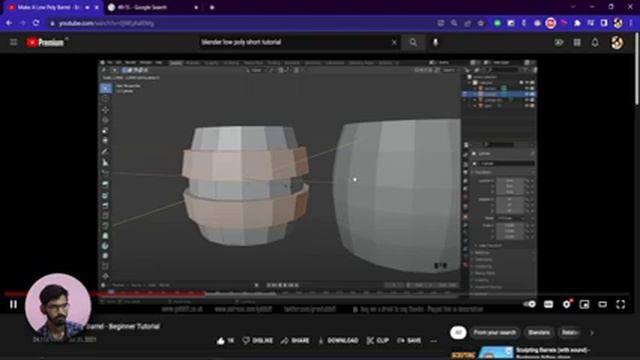Open Blender's File menu
Screen dimensions: 640x360
tap(110, 62)
